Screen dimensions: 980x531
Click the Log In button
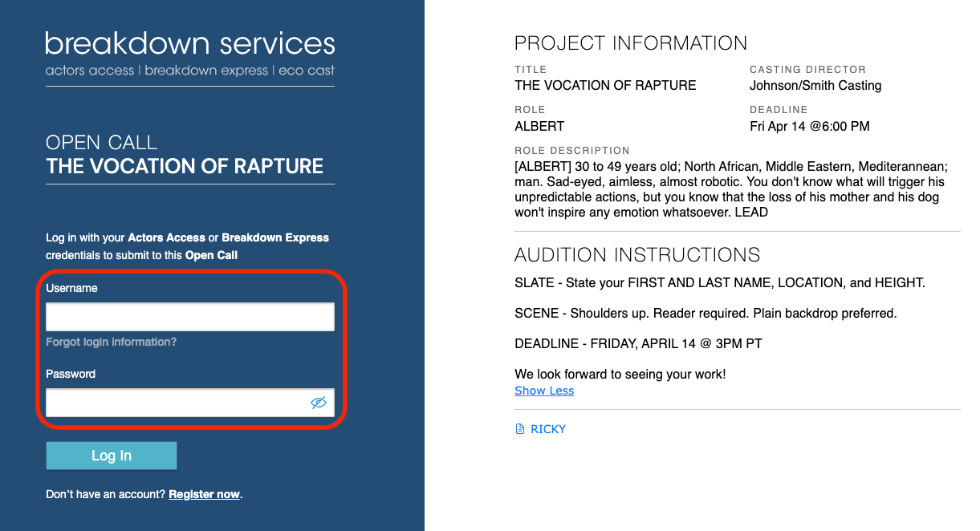point(112,456)
